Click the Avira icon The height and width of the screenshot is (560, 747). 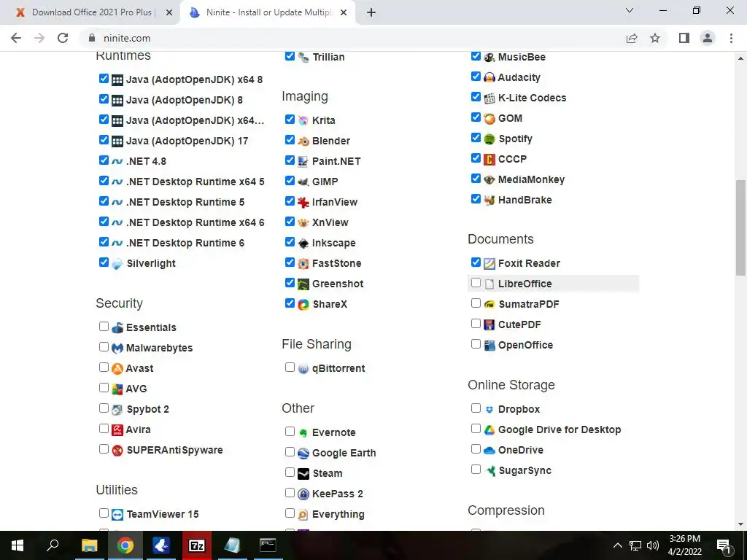117,430
